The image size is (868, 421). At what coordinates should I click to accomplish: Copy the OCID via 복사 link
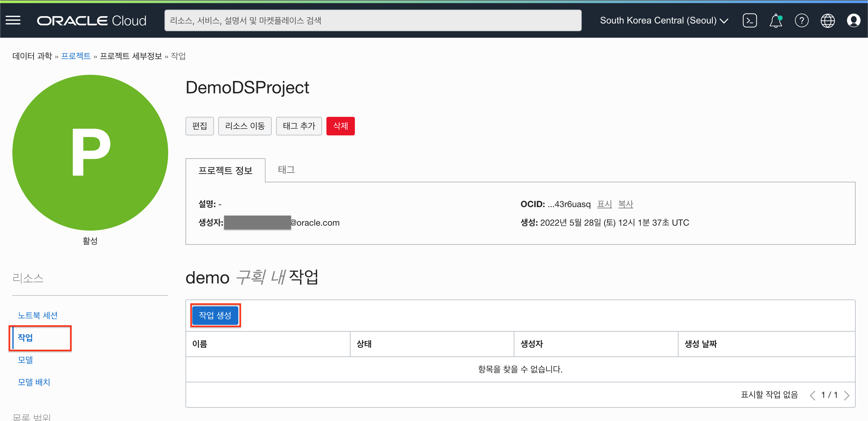[x=626, y=204]
